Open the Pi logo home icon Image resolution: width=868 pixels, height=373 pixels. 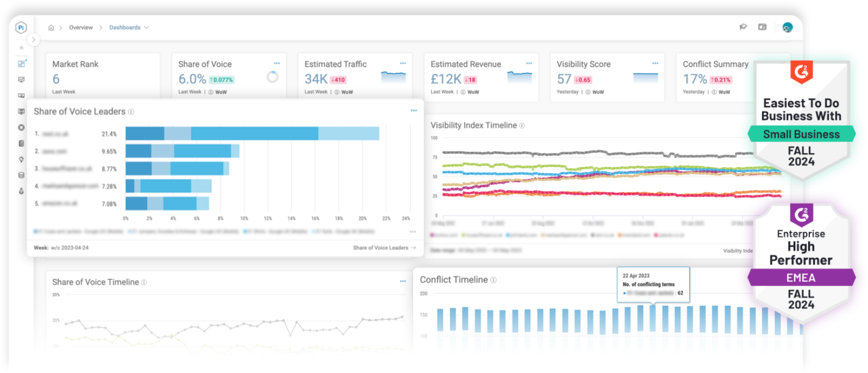[21, 27]
